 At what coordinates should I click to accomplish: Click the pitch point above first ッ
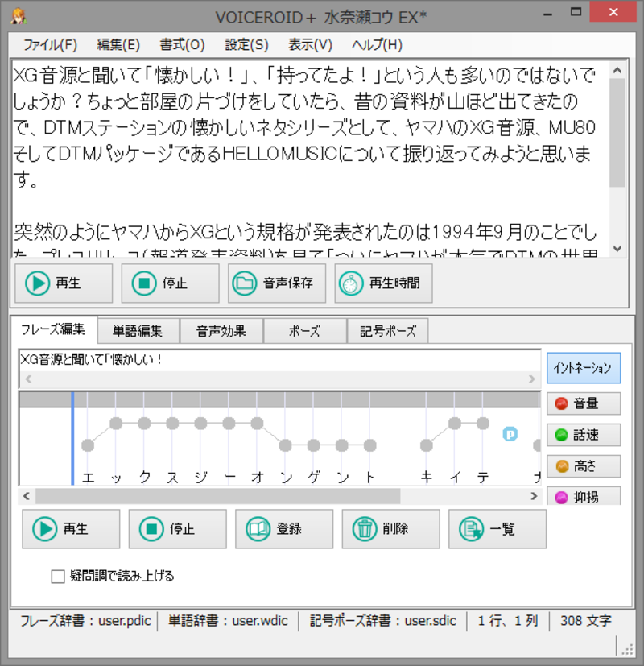coord(116,424)
